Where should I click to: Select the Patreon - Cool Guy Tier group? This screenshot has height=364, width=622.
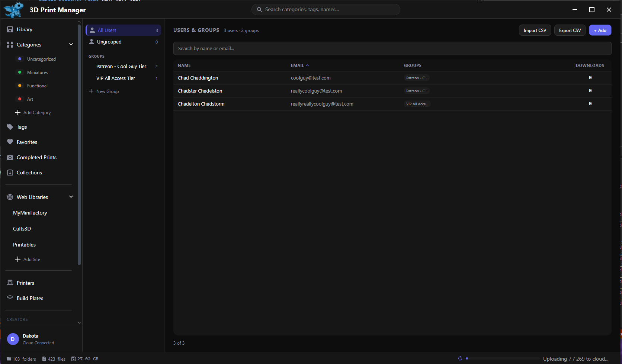[121, 67]
